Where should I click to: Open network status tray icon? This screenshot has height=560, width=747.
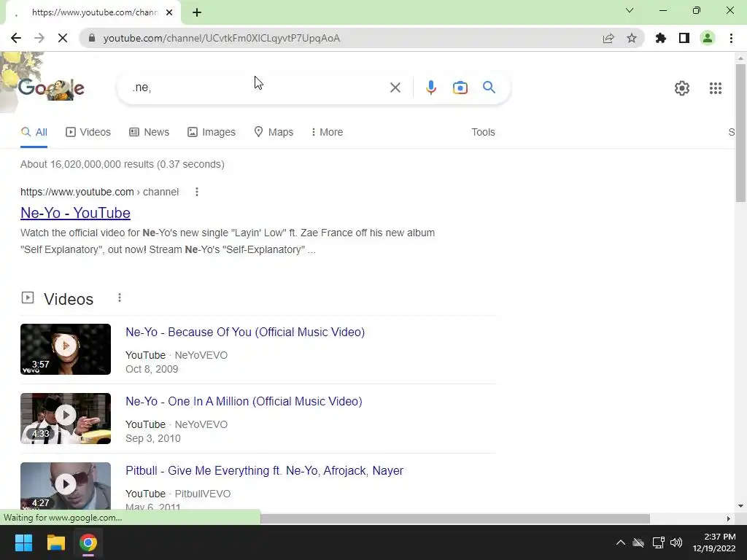click(659, 542)
